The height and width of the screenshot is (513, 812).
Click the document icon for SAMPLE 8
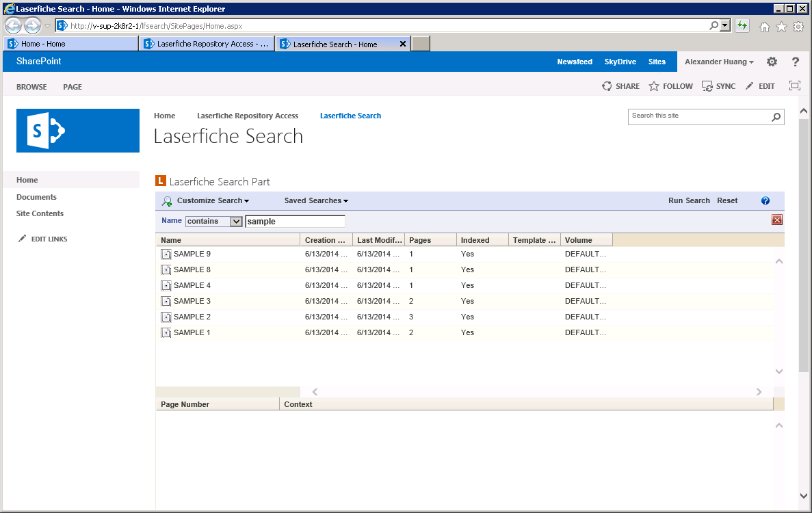(166, 269)
